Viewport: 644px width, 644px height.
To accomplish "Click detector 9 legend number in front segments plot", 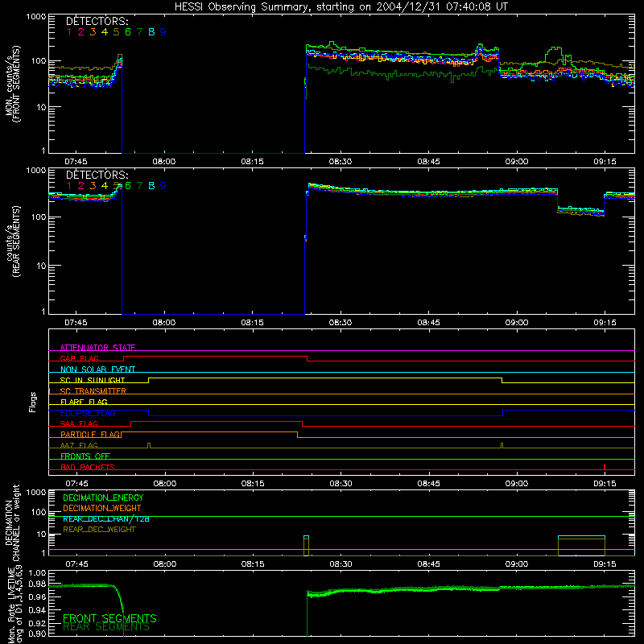I will pos(163,31).
